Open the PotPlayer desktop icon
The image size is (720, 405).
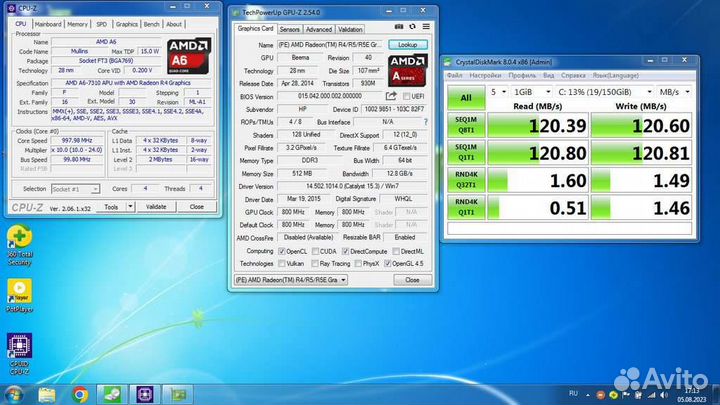[x=19, y=295]
